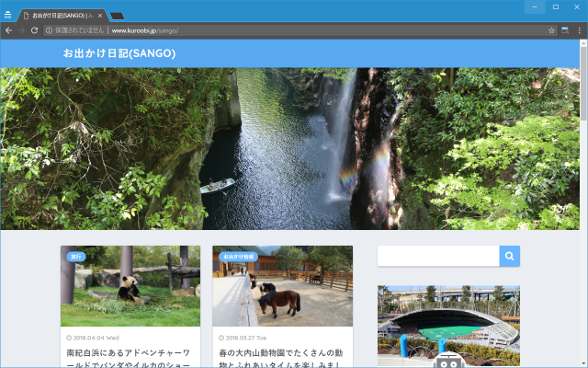The width and height of the screenshot is (588, 368).
Task: Reload the page with the refresh icon
Action: pos(34,30)
